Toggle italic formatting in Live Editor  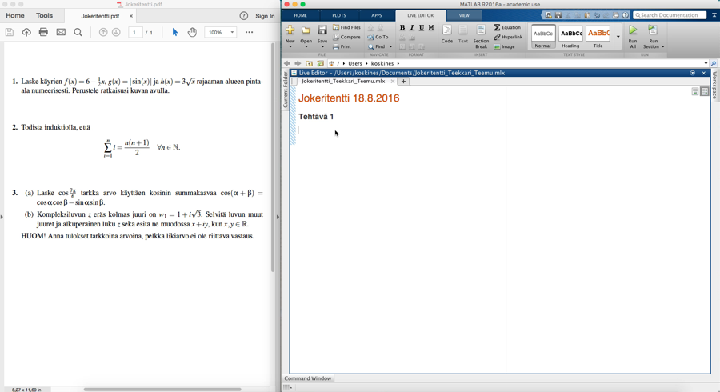coord(412,28)
